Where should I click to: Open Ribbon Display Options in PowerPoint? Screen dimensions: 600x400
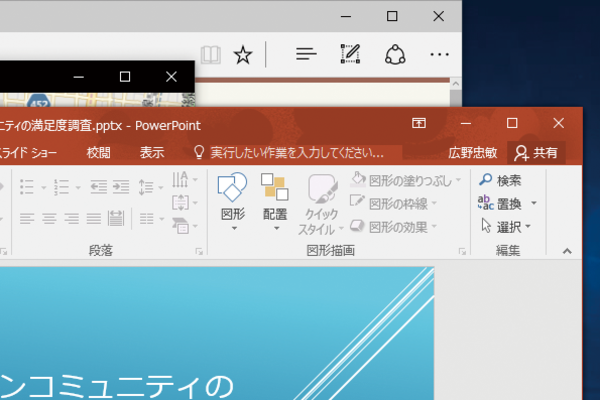tap(419, 123)
